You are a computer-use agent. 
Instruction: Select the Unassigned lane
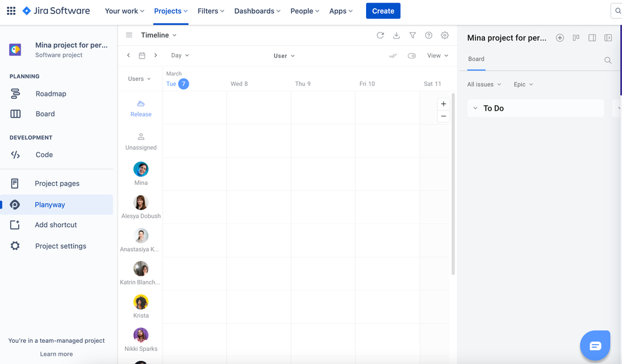pos(141,142)
